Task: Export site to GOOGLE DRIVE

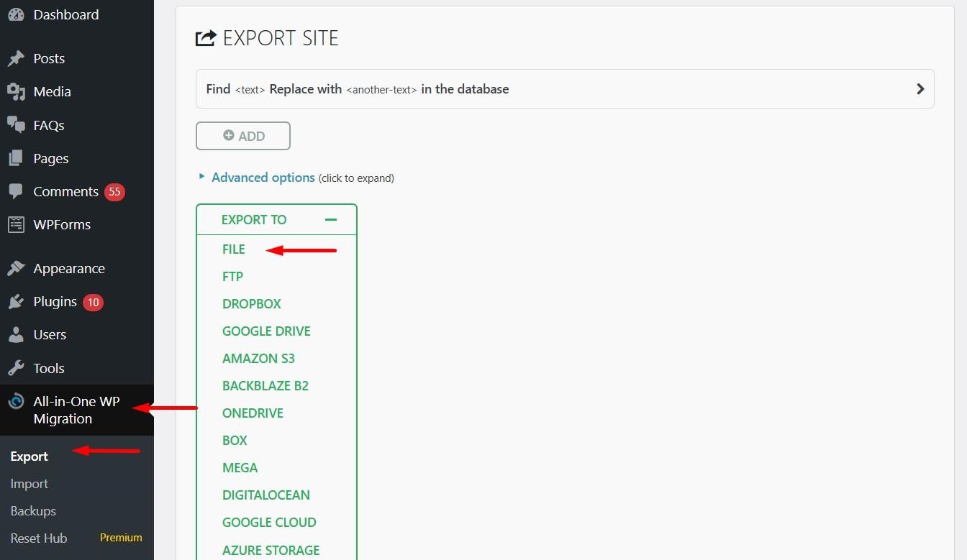Action: 267,331
